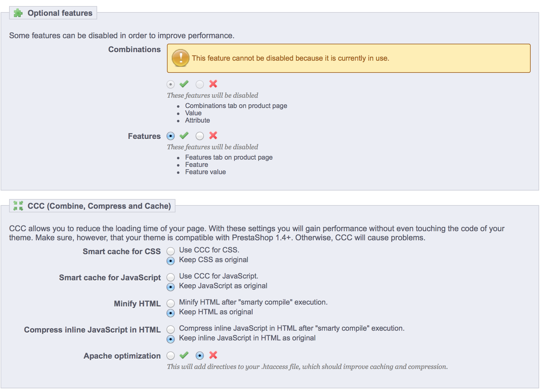Click the yellow feature-in-use warning box

[348, 58]
